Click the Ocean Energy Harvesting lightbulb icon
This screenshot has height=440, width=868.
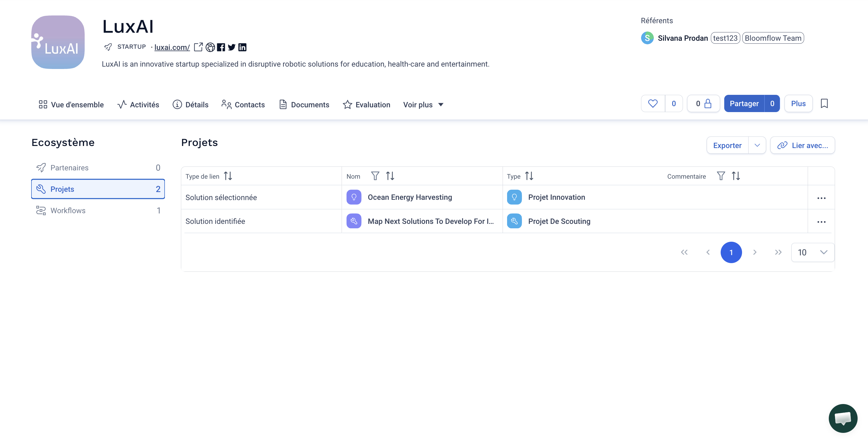pos(354,197)
